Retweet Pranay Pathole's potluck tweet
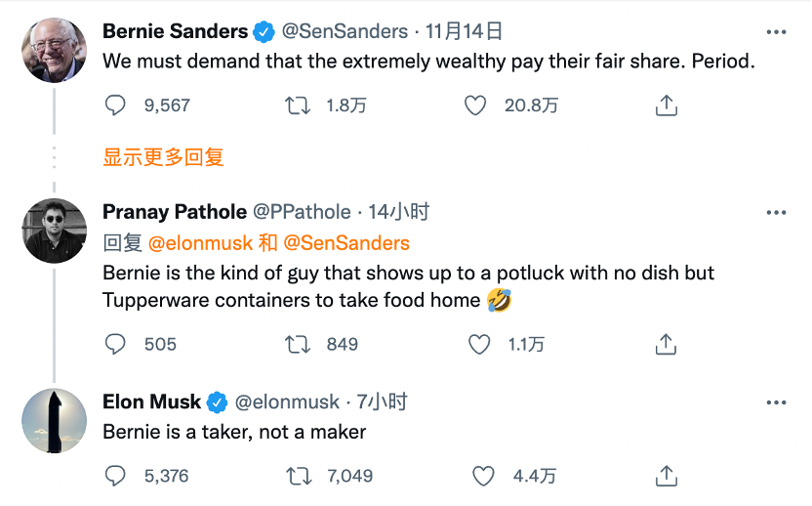This screenshot has height=506, width=812. (x=297, y=344)
